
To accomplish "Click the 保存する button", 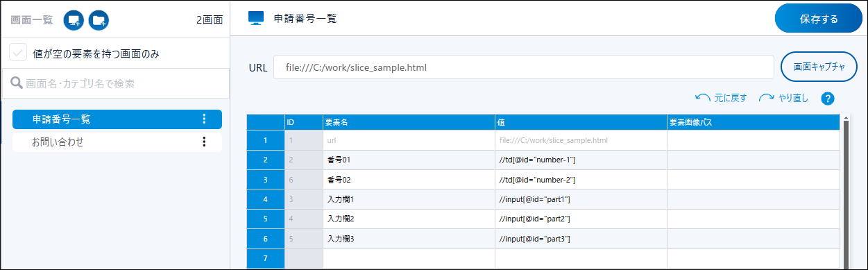I will 818,19.
